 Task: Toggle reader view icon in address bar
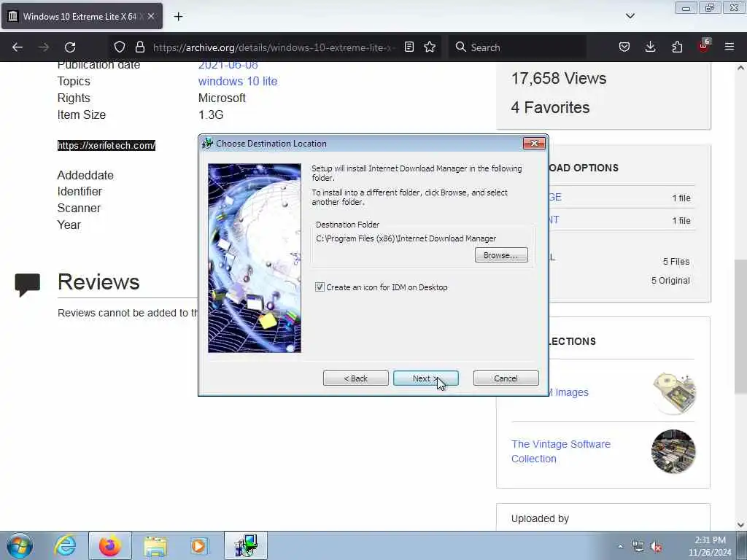pos(409,47)
